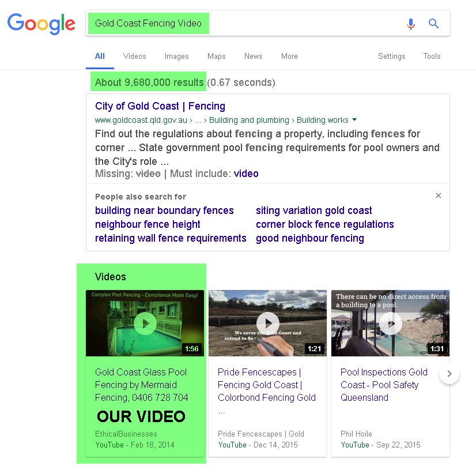Visit the www.goldcoast.qld.gov.au URL
The height and width of the screenshot is (470, 476).
pos(141,121)
